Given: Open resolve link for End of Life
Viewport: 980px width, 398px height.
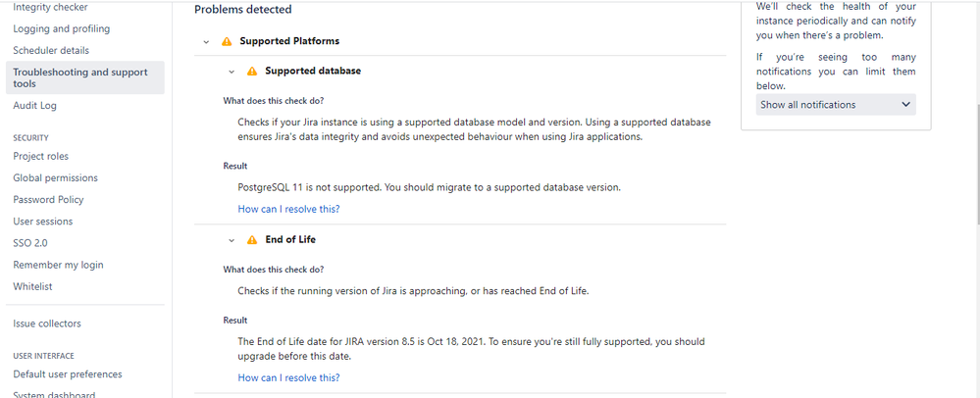Looking at the screenshot, I should [x=288, y=377].
